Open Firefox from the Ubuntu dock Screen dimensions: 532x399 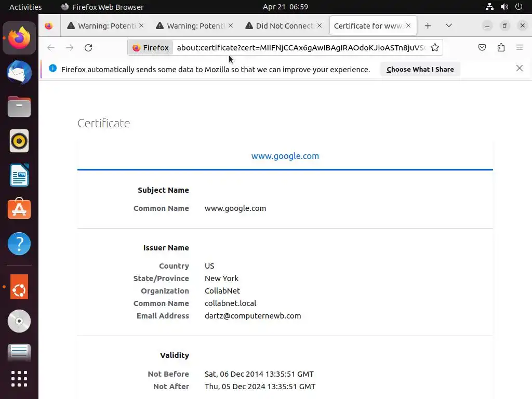(x=19, y=37)
